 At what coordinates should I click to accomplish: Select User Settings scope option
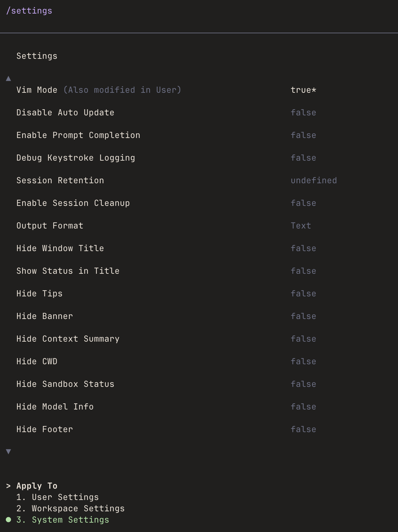[65, 497]
